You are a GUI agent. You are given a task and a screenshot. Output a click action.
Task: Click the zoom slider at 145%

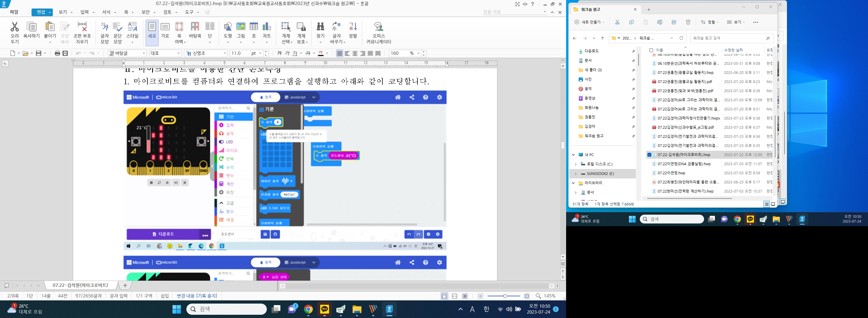(505, 296)
